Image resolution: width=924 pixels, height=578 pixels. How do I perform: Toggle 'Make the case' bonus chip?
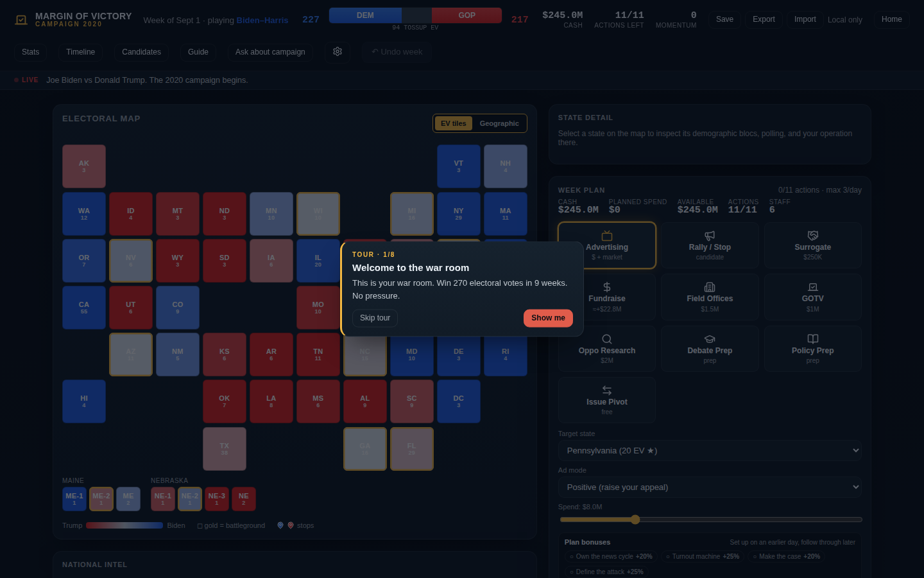coord(787,557)
